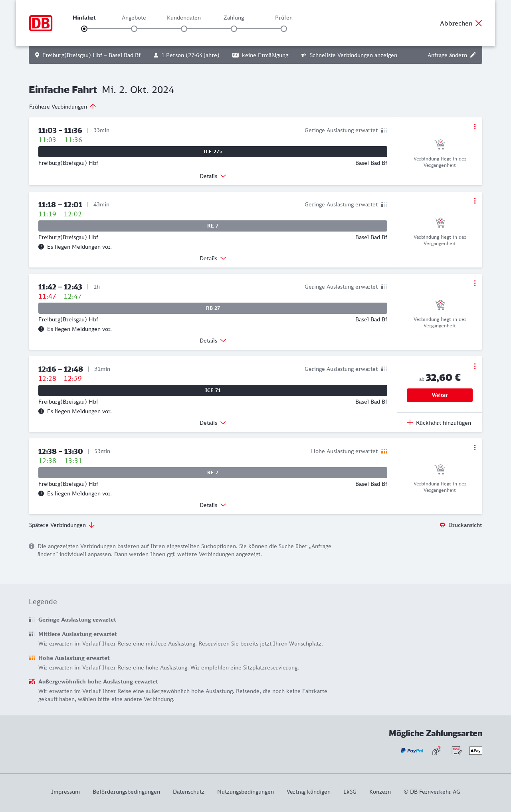Click the Kundendaten step label

(184, 18)
